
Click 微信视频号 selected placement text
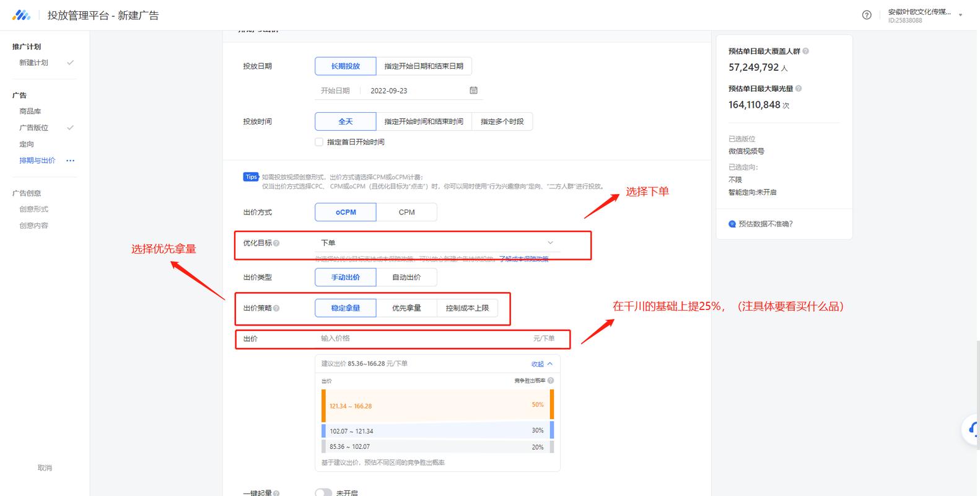(x=746, y=151)
